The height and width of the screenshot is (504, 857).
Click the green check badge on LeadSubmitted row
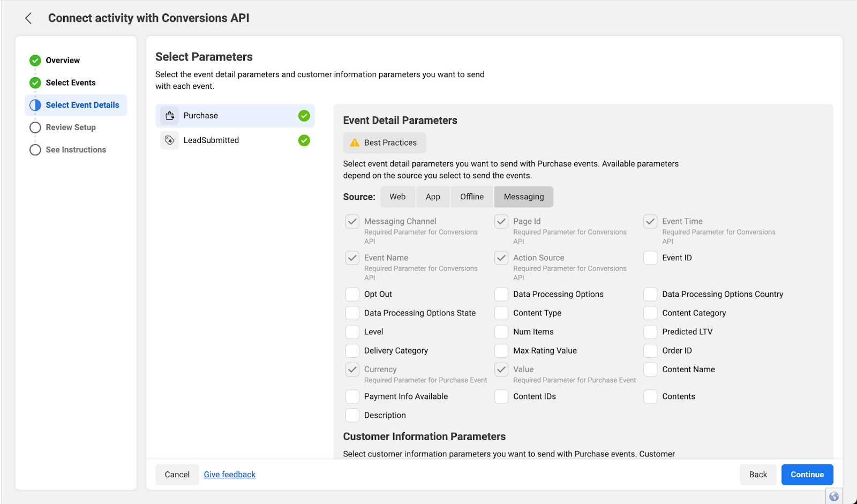pyautogui.click(x=304, y=140)
